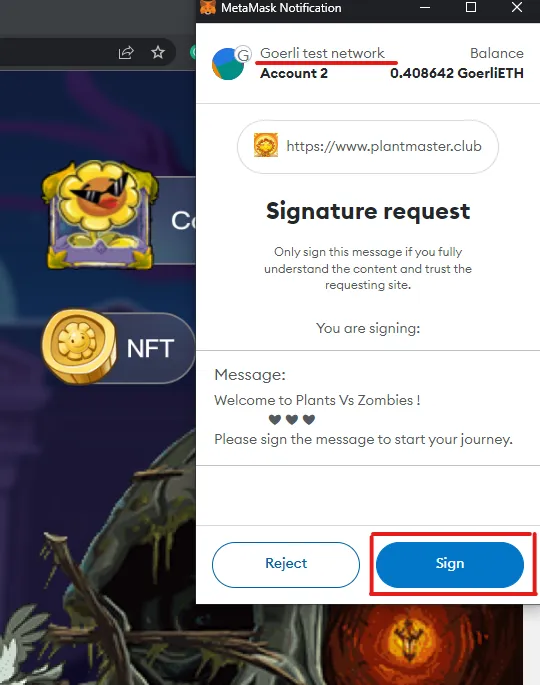Click the https://www.plantmaster.club origin pill
Image resolution: width=540 pixels, height=685 pixels.
pos(367,146)
